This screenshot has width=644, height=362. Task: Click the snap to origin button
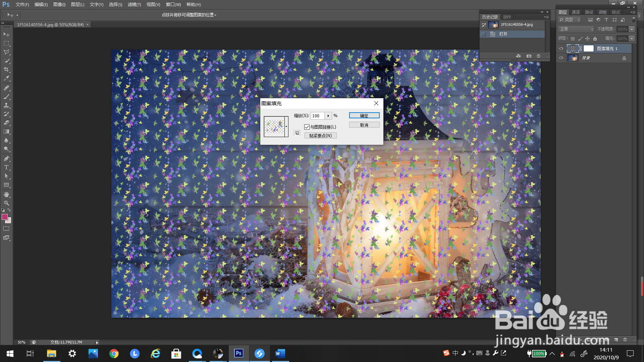pyautogui.click(x=320, y=136)
